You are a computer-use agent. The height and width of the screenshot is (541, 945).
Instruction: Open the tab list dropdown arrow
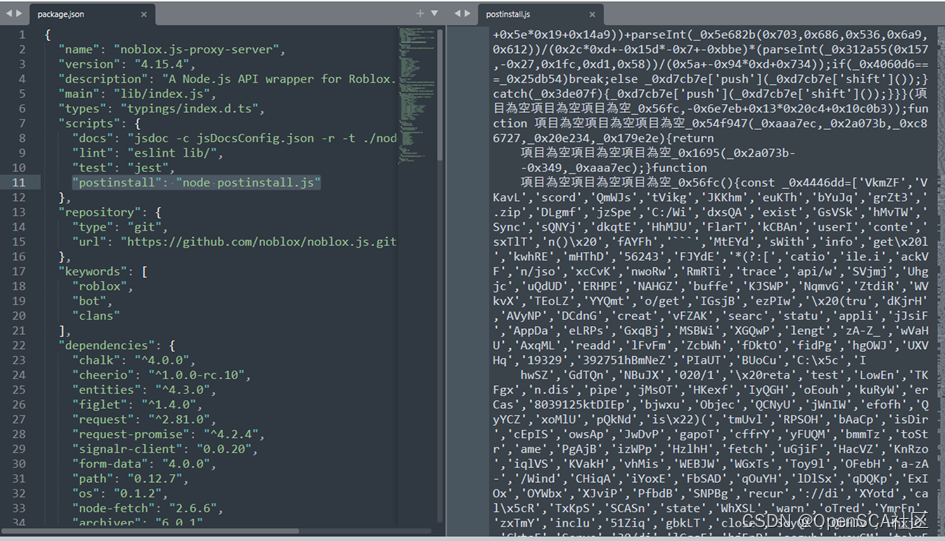pyautogui.click(x=435, y=13)
